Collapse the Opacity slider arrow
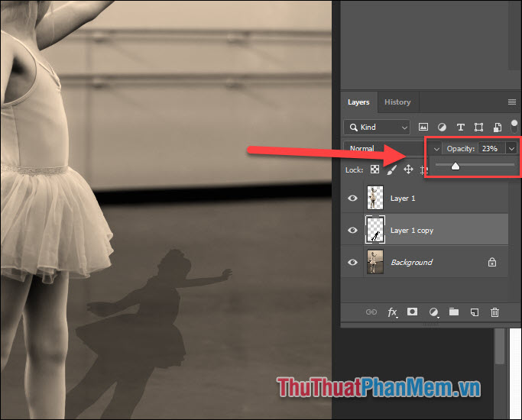Image resolution: width=522 pixels, height=420 pixels. click(511, 149)
